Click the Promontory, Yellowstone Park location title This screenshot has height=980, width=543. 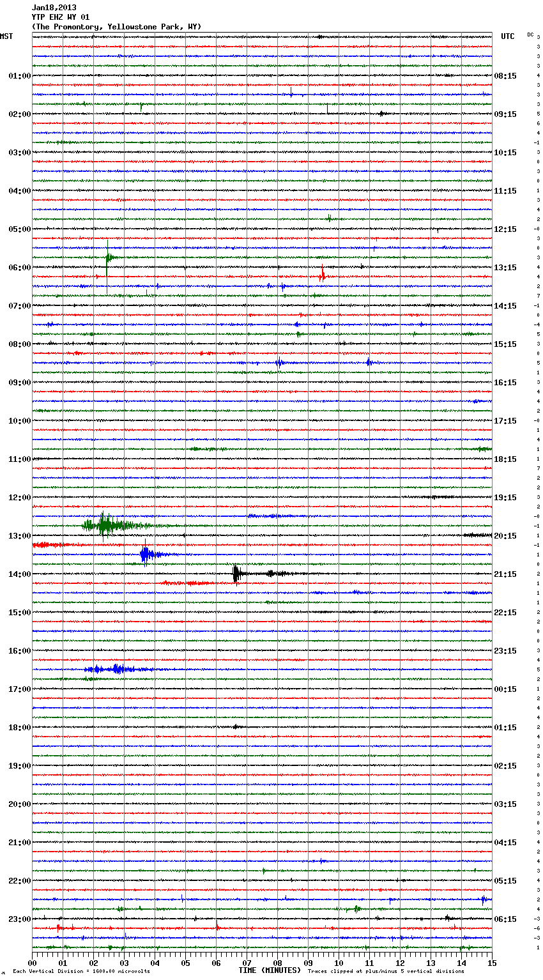point(116,27)
